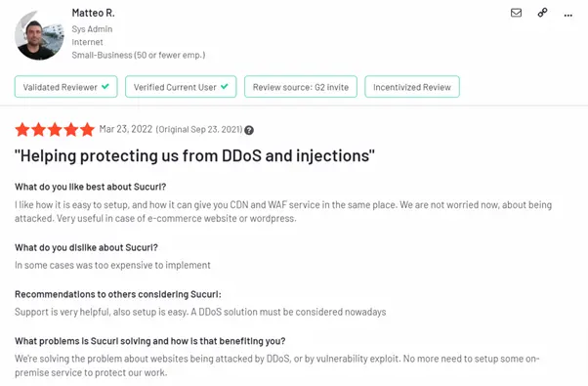588x386 pixels.
Task: Open Matteo R.'s profile photo
Action: click(x=39, y=35)
